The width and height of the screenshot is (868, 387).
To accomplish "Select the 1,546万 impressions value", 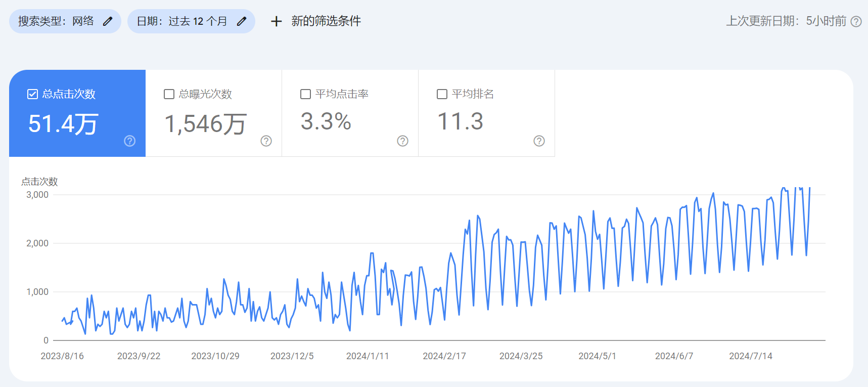I will coord(206,124).
